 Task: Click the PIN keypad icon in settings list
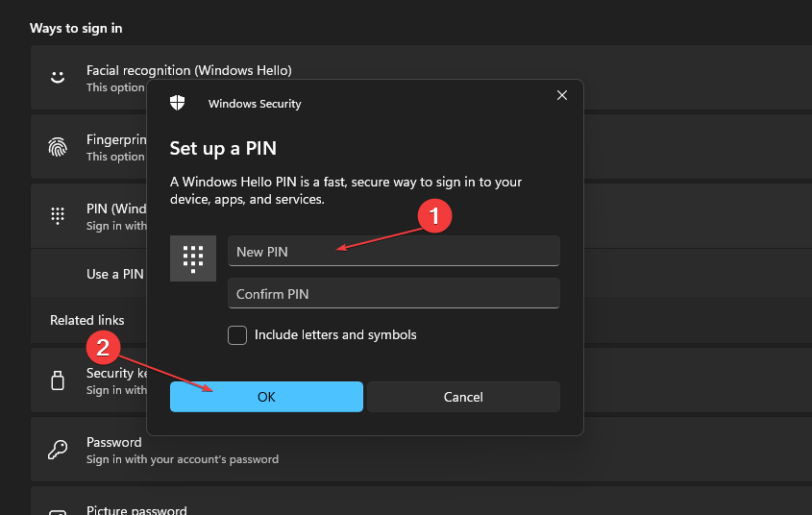[x=58, y=216]
